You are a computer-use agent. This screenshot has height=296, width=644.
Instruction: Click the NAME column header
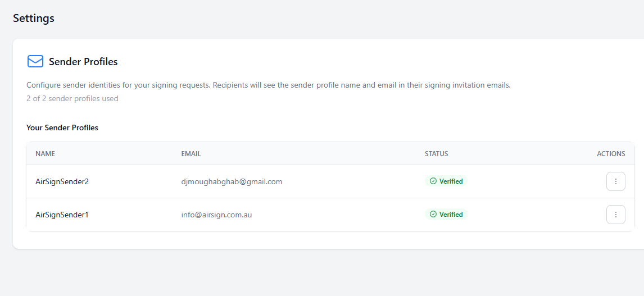pyautogui.click(x=45, y=154)
